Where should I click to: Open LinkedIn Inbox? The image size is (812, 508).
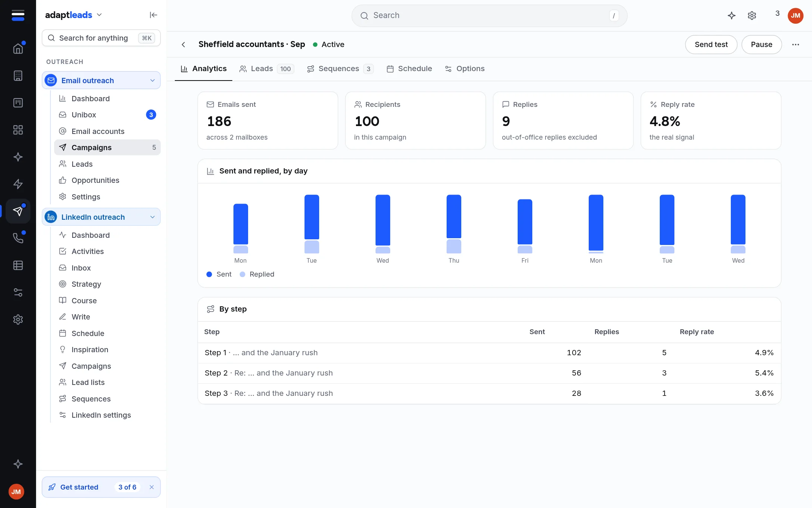[107, 268]
